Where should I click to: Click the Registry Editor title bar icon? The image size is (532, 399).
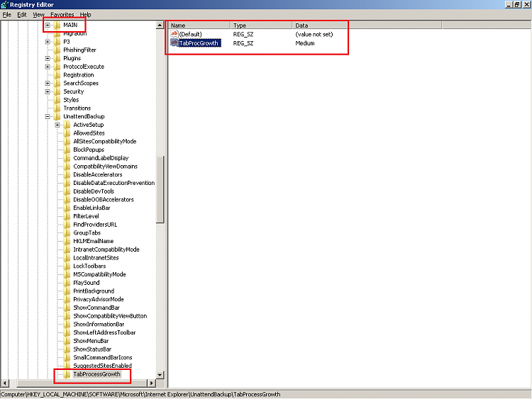pyautogui.click(x=4, y=4)
